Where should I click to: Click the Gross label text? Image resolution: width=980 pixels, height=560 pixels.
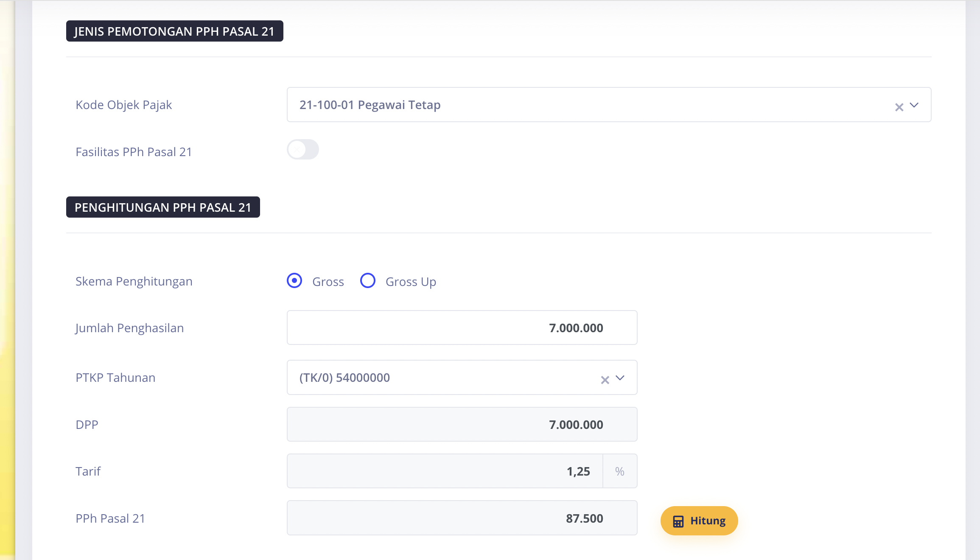pyautogui.click(x=328, y=282)
